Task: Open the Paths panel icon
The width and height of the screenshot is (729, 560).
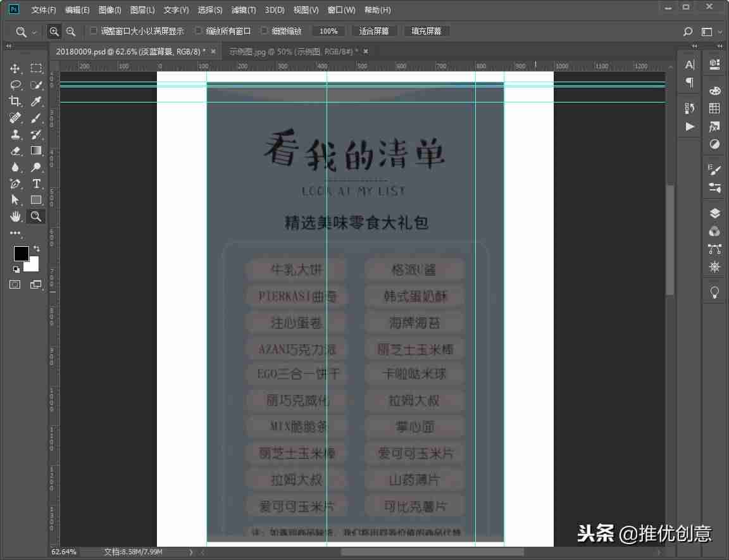Action: point(714,249)
